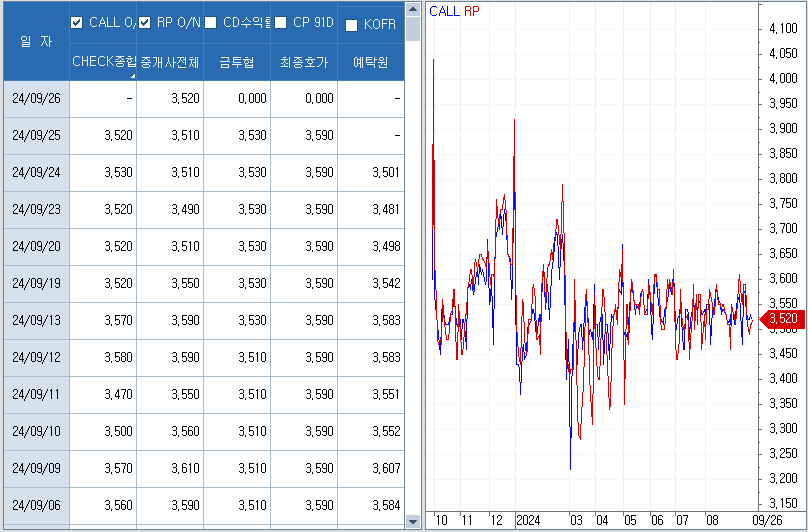Select the 24/09/13 date row
The width and height of the screenshot is (808, 532).
37,320
